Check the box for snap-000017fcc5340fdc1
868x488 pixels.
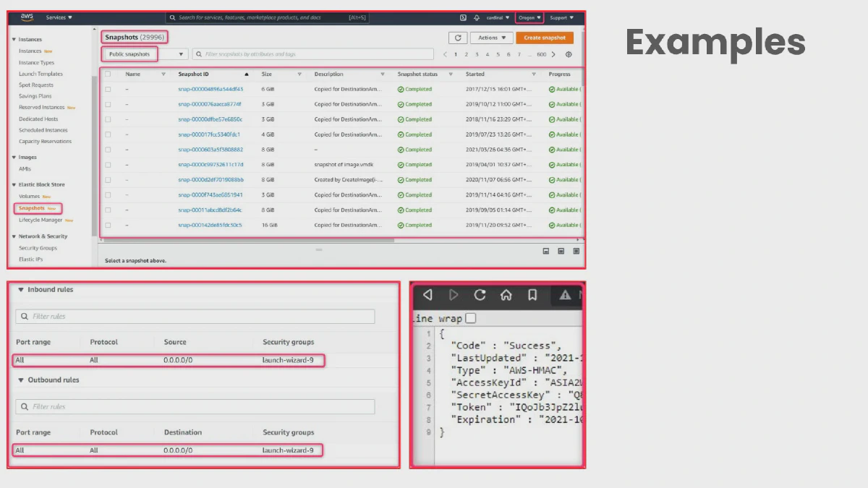click(x=108, y=134)
